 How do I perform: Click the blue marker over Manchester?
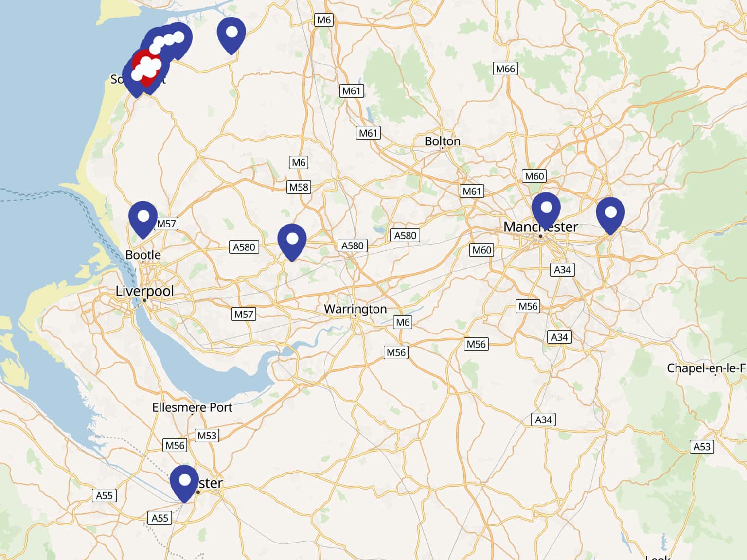coord(546,211)
